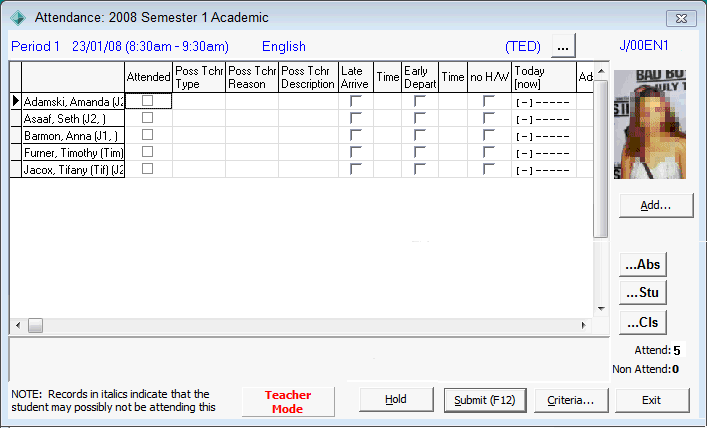Open the Criteria... dialog
Viewport: 707px width, 428px height.
click(x=571, y=400)
